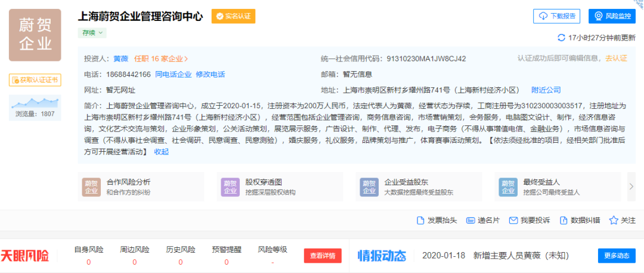The image size is (644, 273).
Task: Open the 浏览量 views trend chart
Action: point(35,108)
